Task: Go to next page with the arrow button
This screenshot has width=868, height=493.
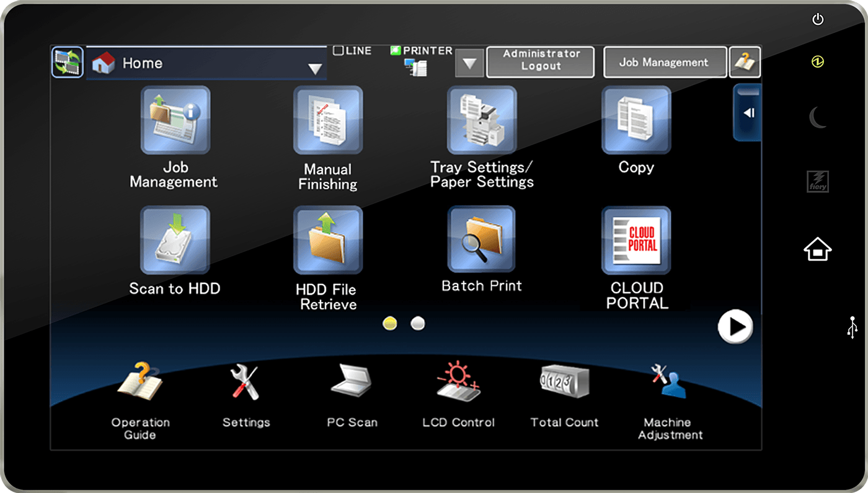Action: pos(735,326)
